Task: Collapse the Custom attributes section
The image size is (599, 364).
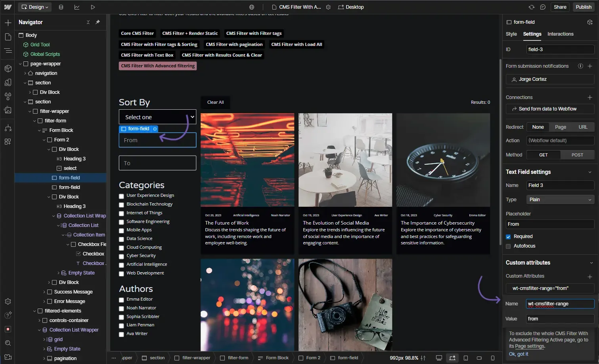Action: [x=591, y=263]
